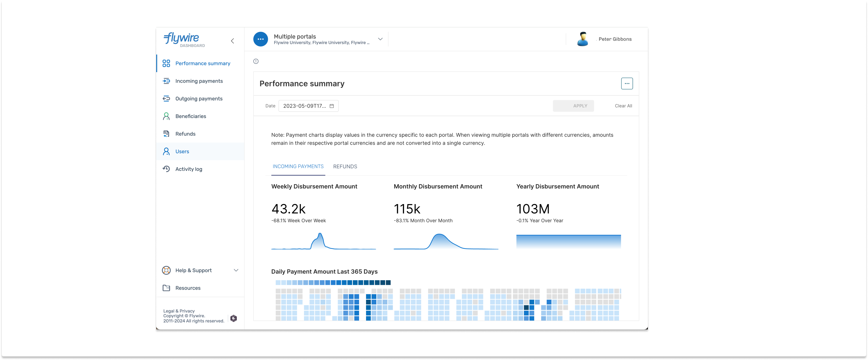Click the Activity log history icon
Viewport: 868px width, 360px height.
(x=166, y=169)
